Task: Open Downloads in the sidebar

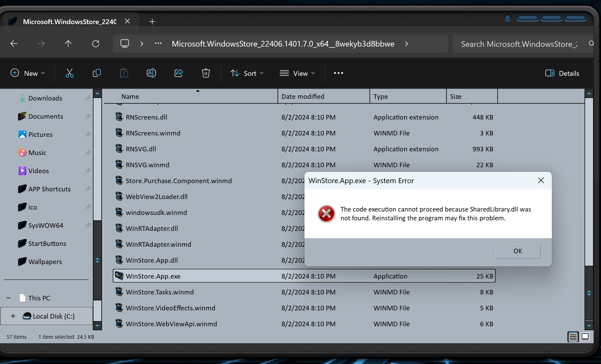Action: click(45, 98)
